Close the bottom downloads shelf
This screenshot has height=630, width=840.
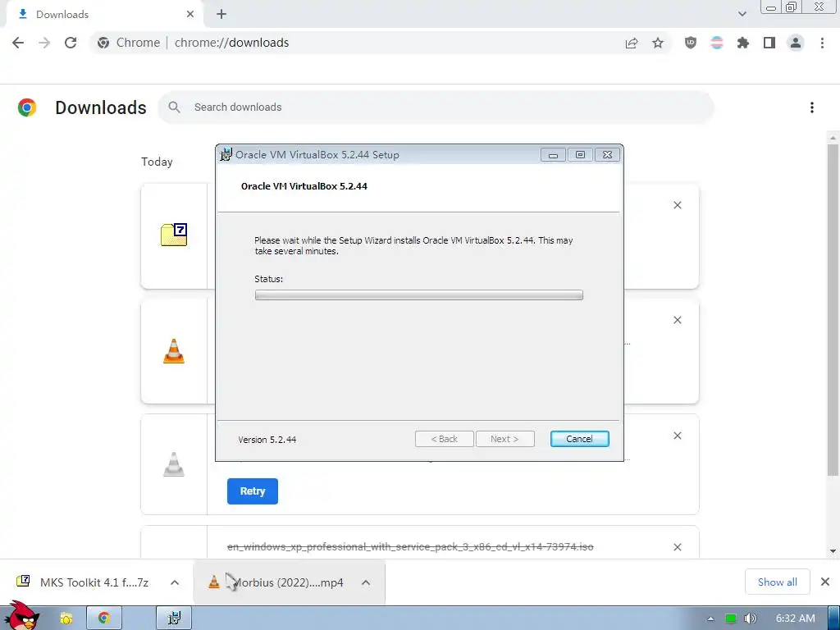click(825, 582)
